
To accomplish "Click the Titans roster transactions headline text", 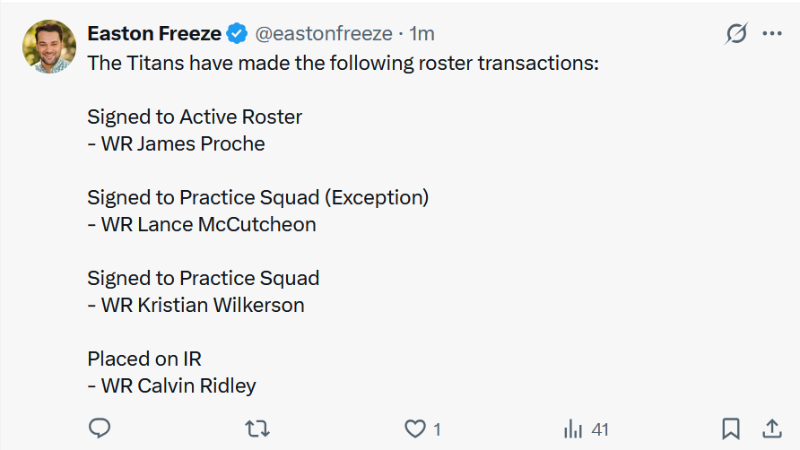I will pyautogui.click(x=342, y=62).
